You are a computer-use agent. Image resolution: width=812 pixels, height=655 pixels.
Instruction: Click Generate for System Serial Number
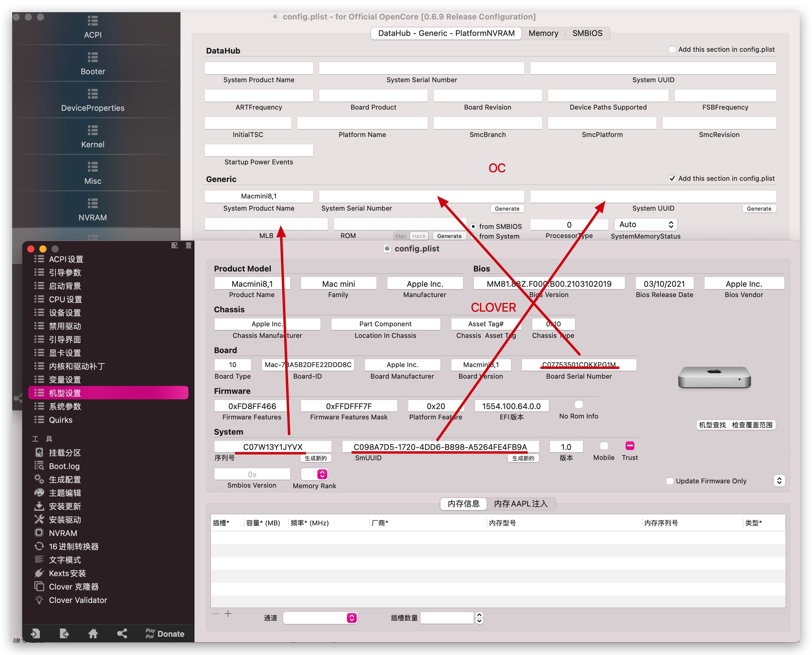pos(507,209)
